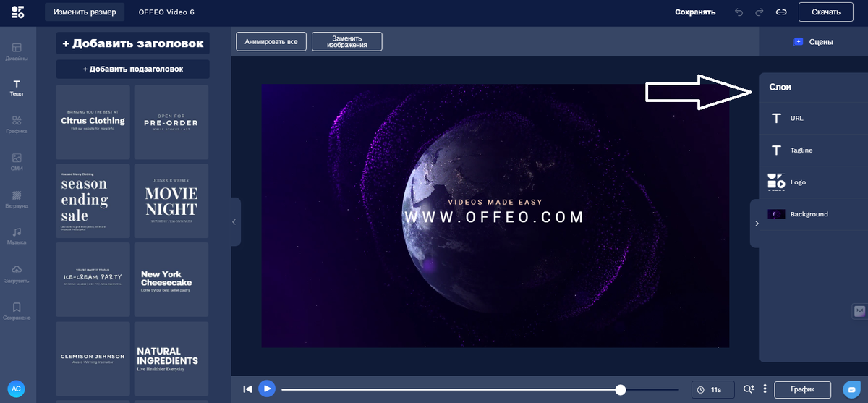
Task: Click Заменить изображения button
Action: point(347,42)
